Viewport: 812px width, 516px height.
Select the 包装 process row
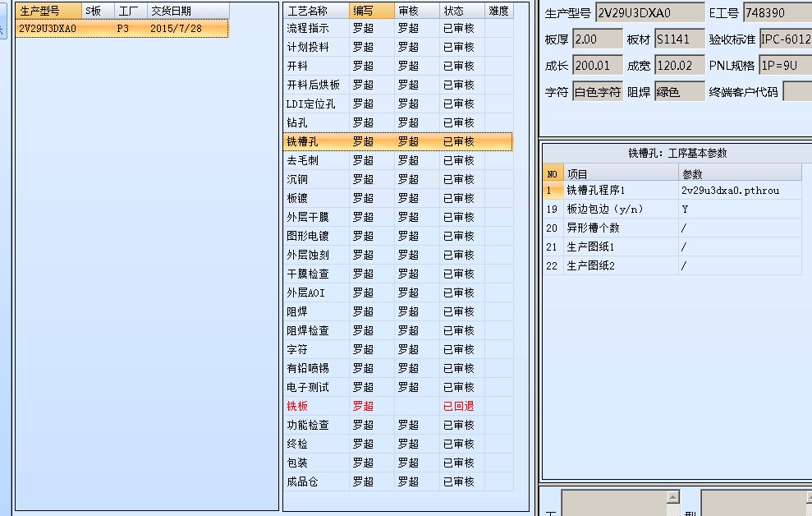tap(398, 463)
